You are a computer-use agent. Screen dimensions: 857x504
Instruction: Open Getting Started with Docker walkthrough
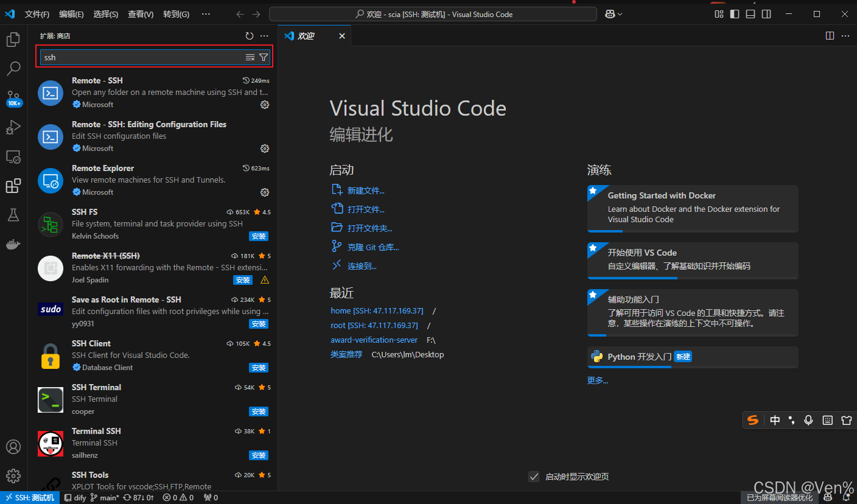click(x=693, y=208)
